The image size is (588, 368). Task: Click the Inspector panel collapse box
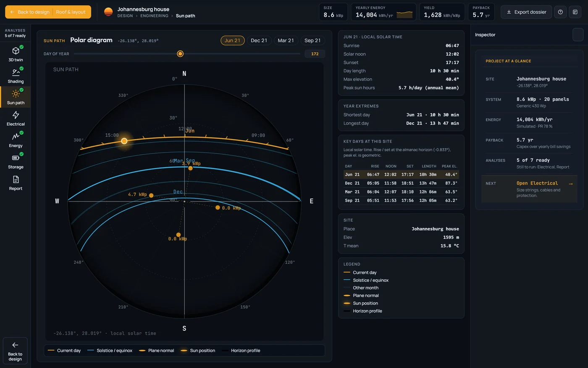578,34
